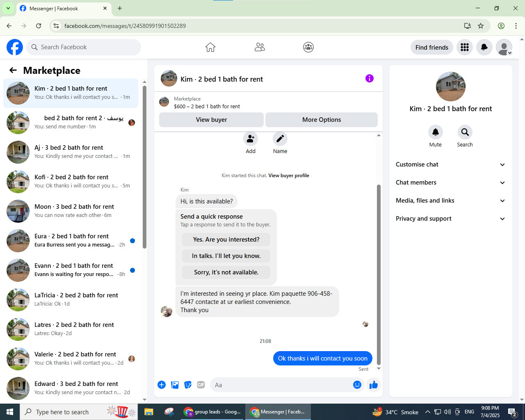Reload the page in browser
The width and height of the screenshot is (525, 420).
(x=39, y=26)
